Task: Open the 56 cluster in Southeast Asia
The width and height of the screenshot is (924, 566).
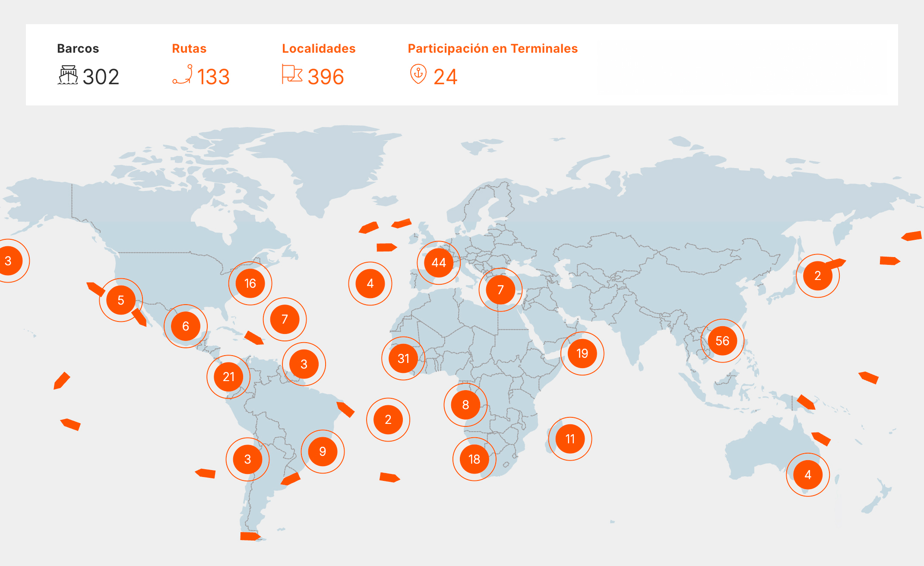Action: coord(722,341)
